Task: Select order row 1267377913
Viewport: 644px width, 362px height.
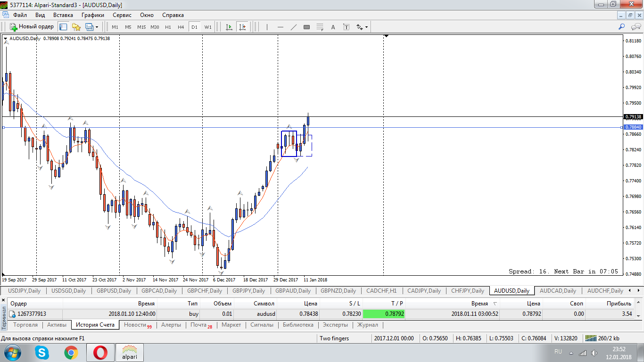Action: [x=321, y=313]
